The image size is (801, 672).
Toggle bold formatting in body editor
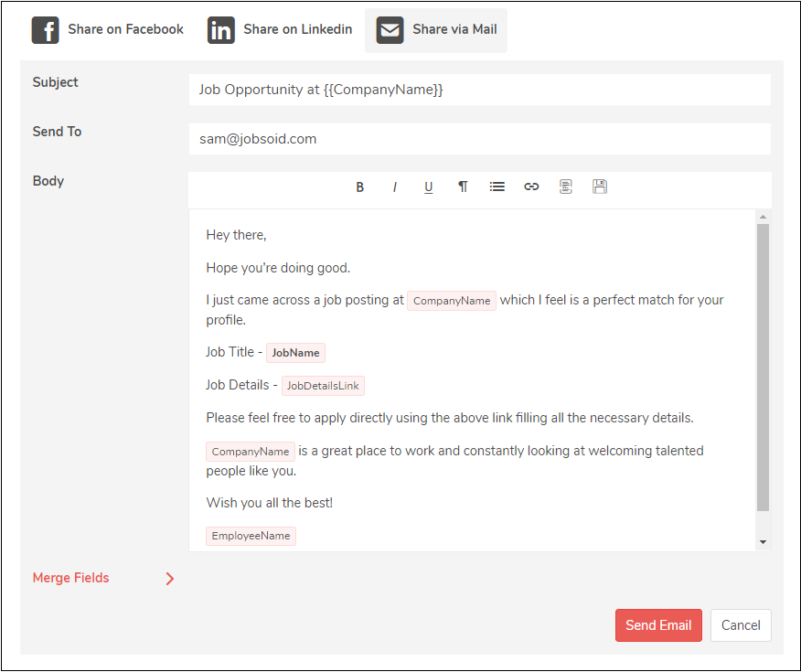360,187
